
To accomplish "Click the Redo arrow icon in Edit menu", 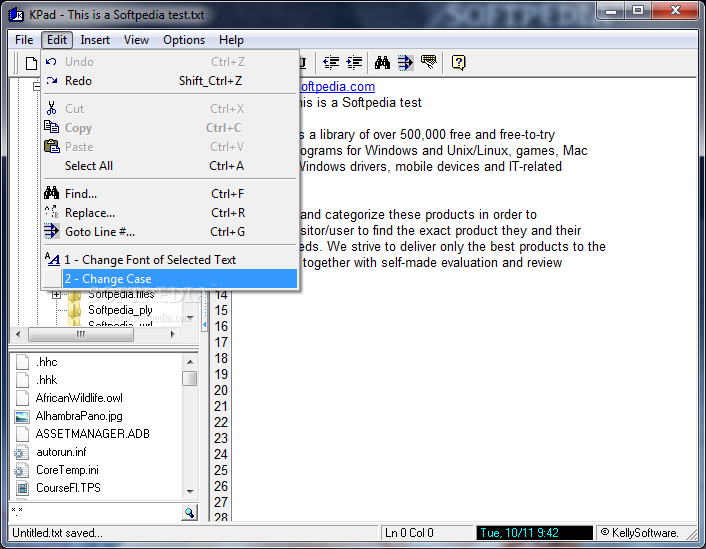I will point(52,81).
